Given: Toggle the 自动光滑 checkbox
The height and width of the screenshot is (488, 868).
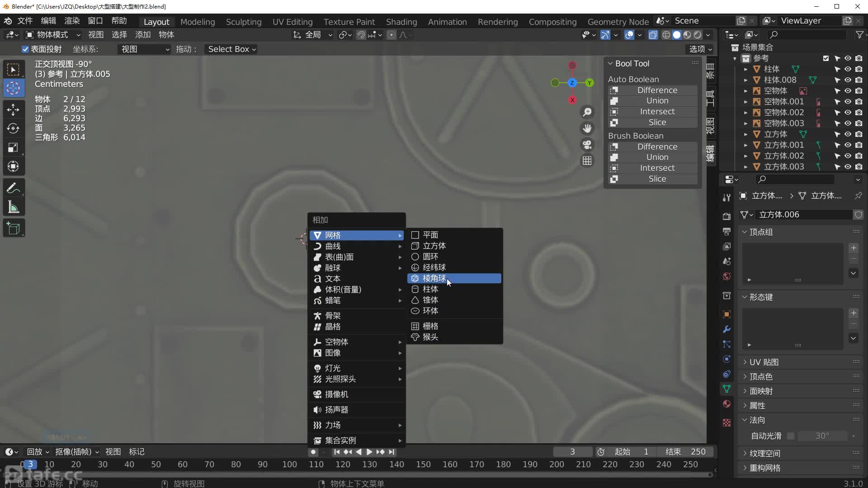Looking at the screenshot, I should (x=791, y=436).
